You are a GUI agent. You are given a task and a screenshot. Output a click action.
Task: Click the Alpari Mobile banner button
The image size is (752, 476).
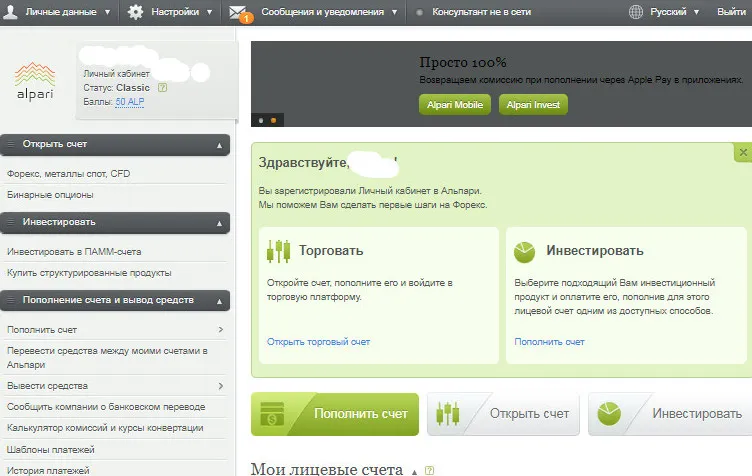point(453,105)
